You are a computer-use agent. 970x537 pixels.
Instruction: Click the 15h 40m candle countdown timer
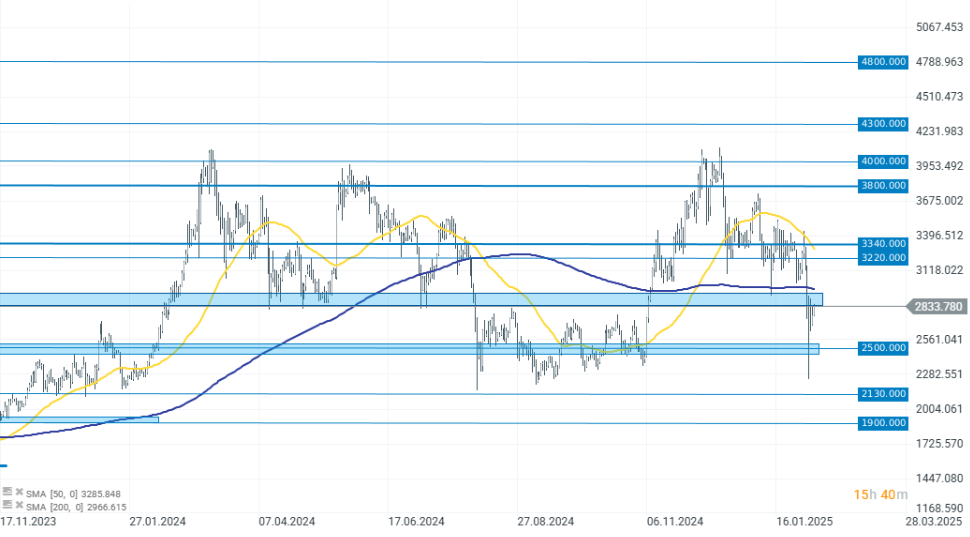[x=880, y=494]
